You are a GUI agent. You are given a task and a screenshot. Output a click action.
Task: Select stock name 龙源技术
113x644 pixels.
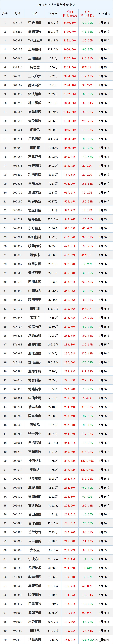click(35, 568)
